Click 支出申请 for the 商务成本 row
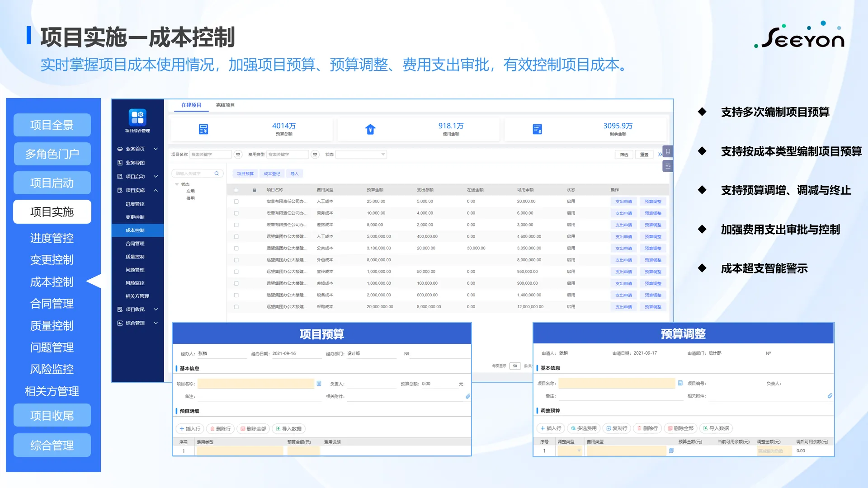The height and width of the screenshot is (488, 868). [623, 213]
